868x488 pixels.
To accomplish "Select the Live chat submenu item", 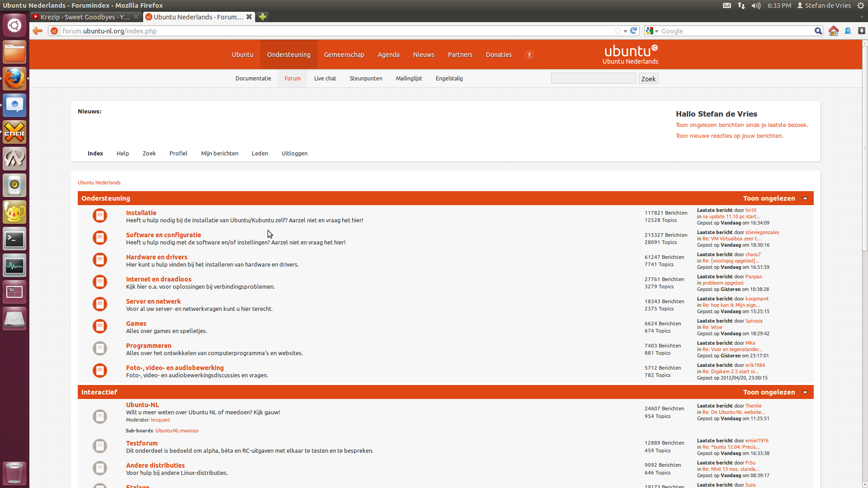I will 325,79.
